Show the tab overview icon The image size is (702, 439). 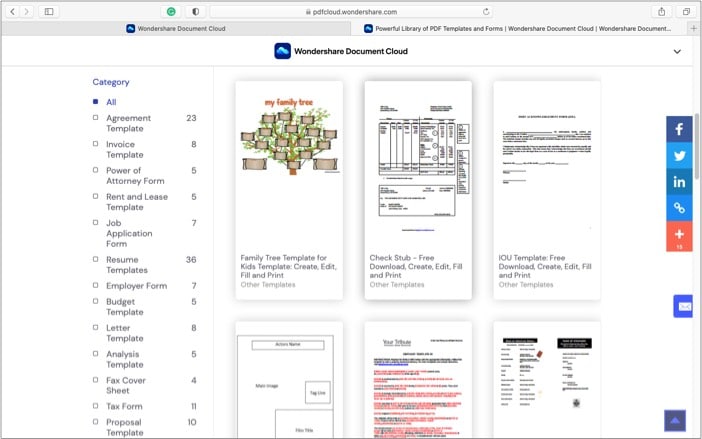pyautogui.click(x=686, y=12)
